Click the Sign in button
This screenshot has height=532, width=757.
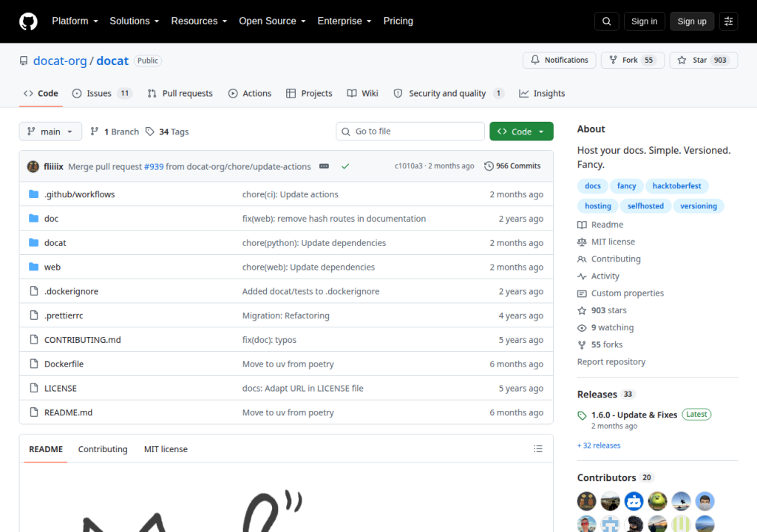[x=644, y=21]
